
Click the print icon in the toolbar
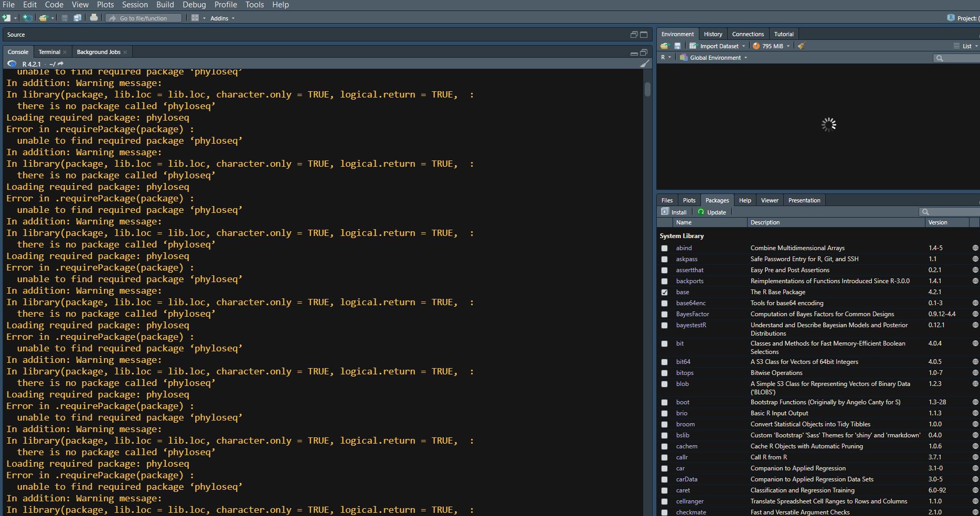(93, 18)
